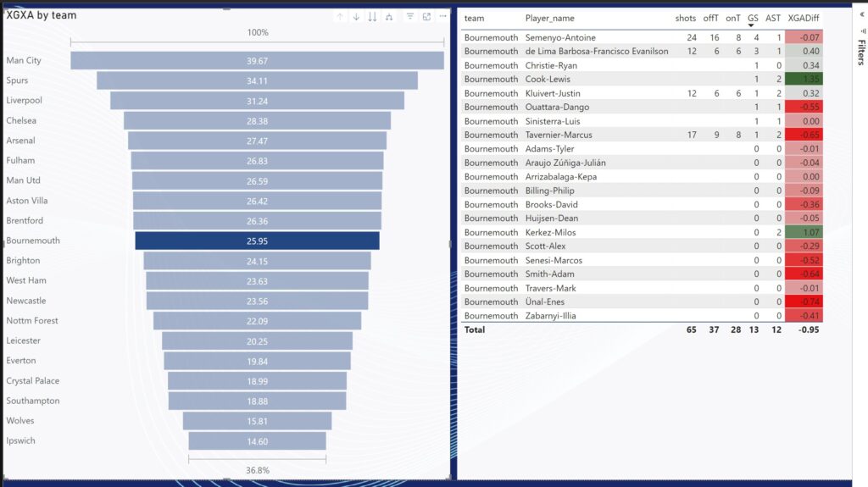Sort table by XGADiff column header
This screenshot has height=487, width=868.
click(x=804, y=19)
